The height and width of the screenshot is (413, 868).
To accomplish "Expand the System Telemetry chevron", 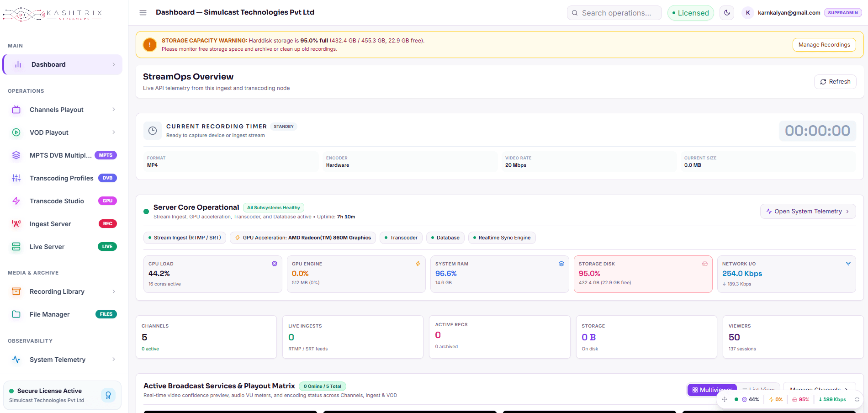I will [114, 360].
